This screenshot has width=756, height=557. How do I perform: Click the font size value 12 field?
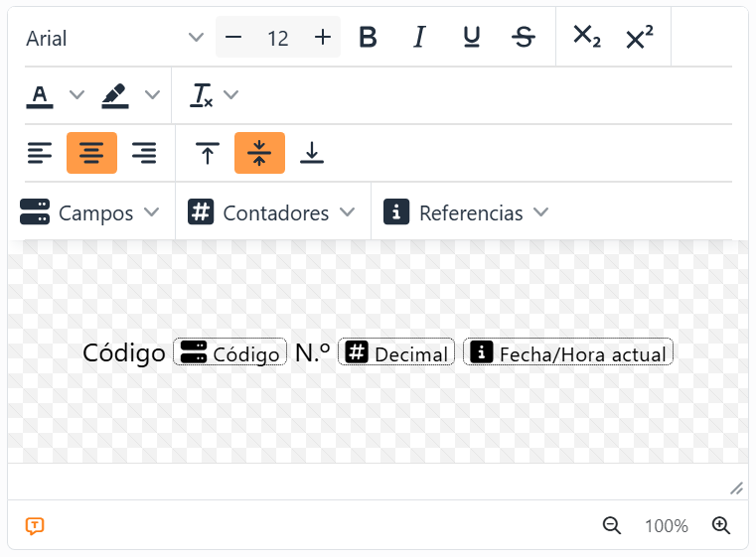click(x=278, y=38)
